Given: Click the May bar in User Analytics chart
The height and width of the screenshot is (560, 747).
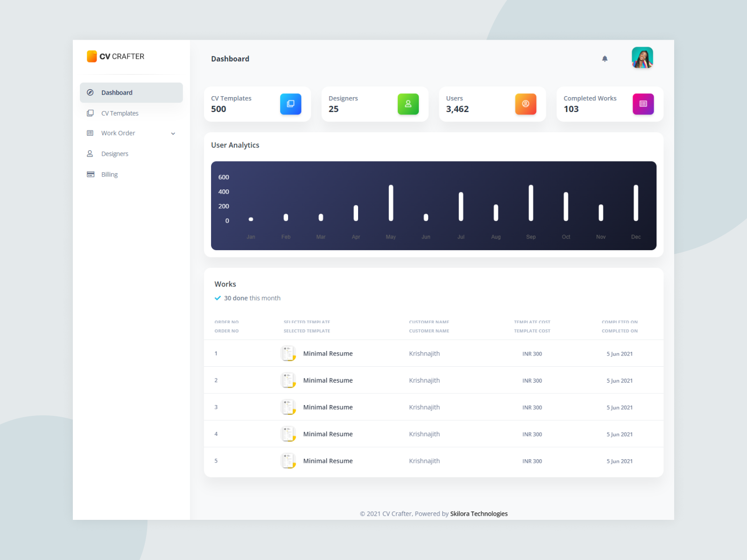Looking at the screenshot, I should pos(391,203).
